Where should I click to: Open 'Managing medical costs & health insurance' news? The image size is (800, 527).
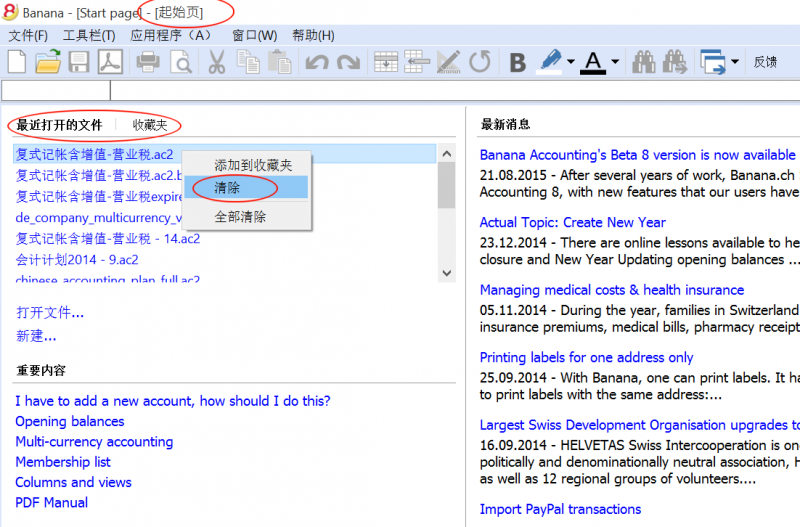[x=612, y=290]
